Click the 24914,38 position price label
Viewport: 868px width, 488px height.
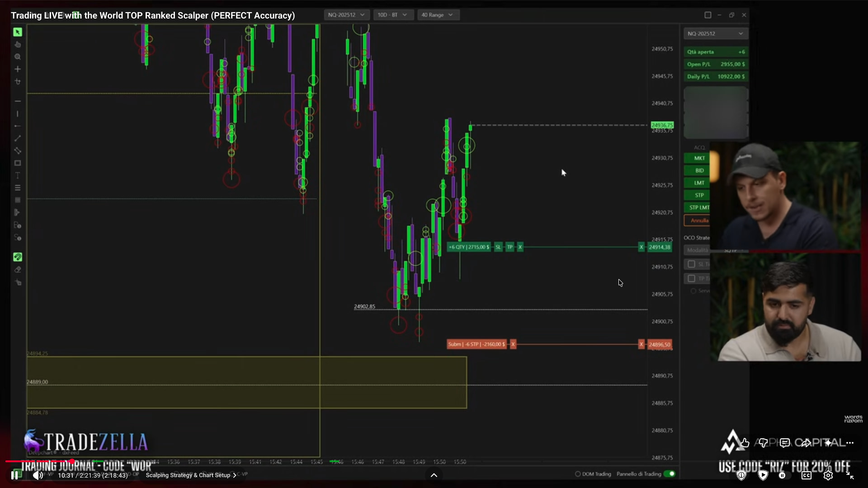[660, 247]
